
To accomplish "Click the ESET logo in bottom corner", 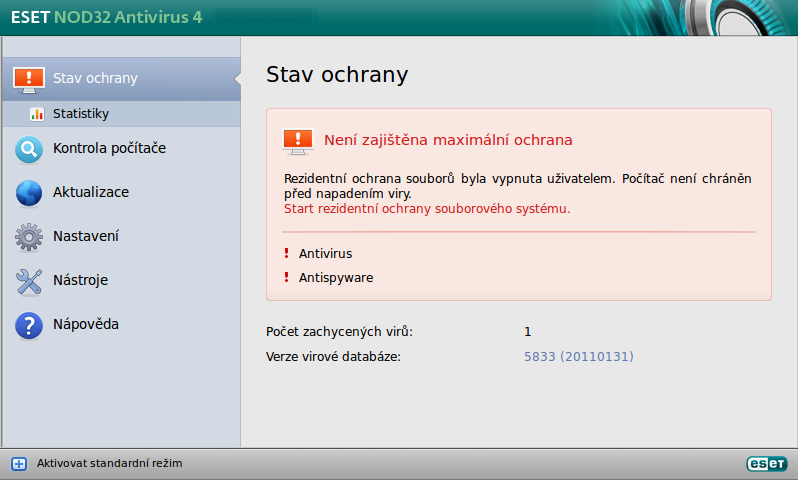I will (x=766, y=464).
